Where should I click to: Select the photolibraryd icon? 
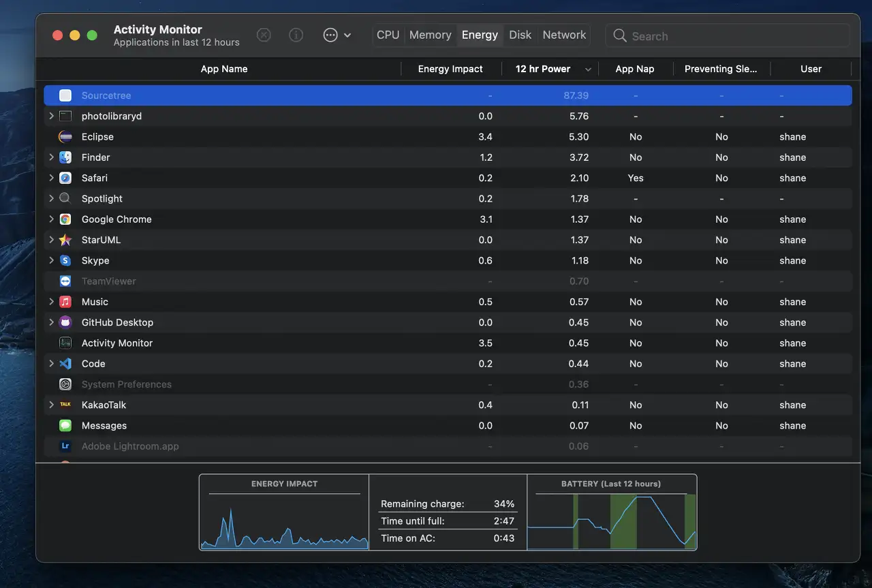(65, 116)
